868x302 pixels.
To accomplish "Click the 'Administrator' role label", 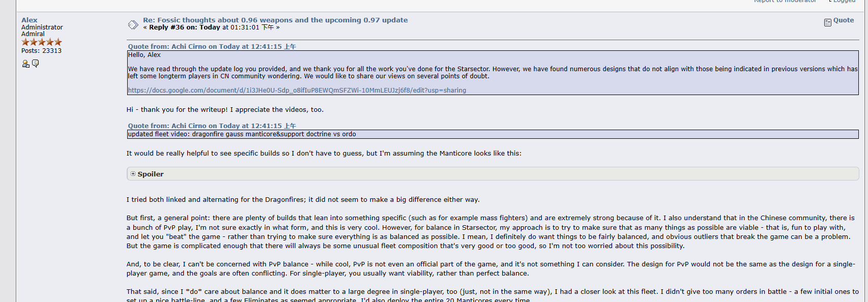I will click(x=42, y=27).
